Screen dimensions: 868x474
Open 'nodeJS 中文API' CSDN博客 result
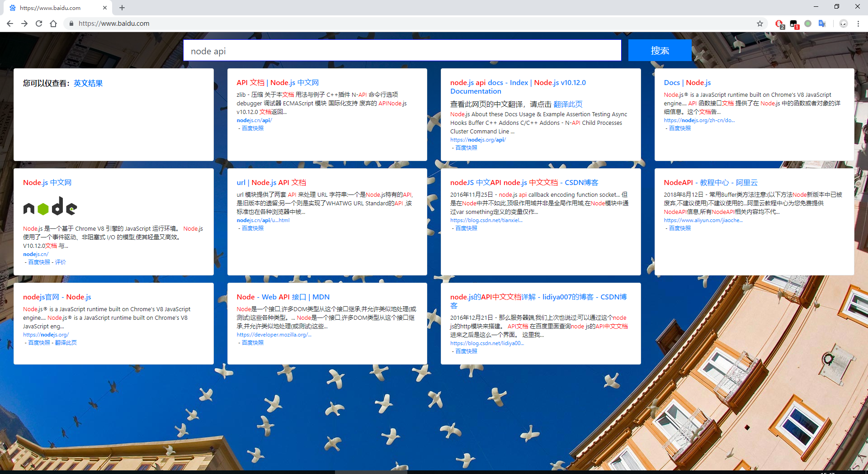(x=524, y=182)
